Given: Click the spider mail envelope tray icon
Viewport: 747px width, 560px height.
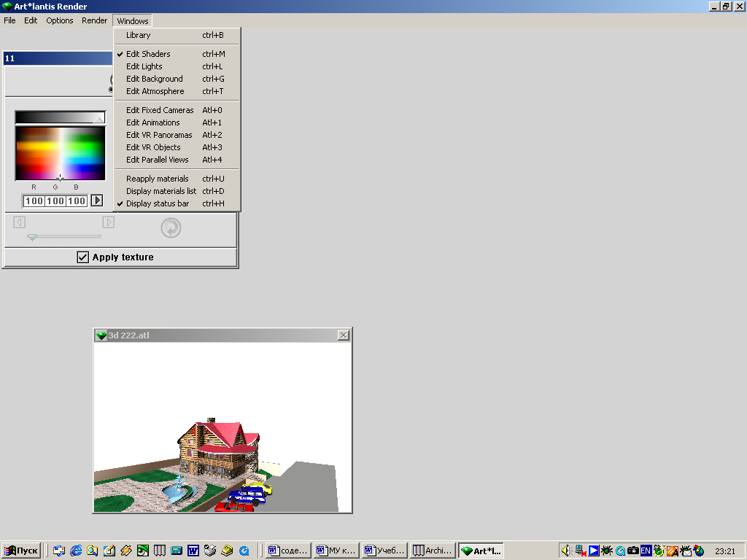Looking at the screenshot, I should (x=686, y=551).
